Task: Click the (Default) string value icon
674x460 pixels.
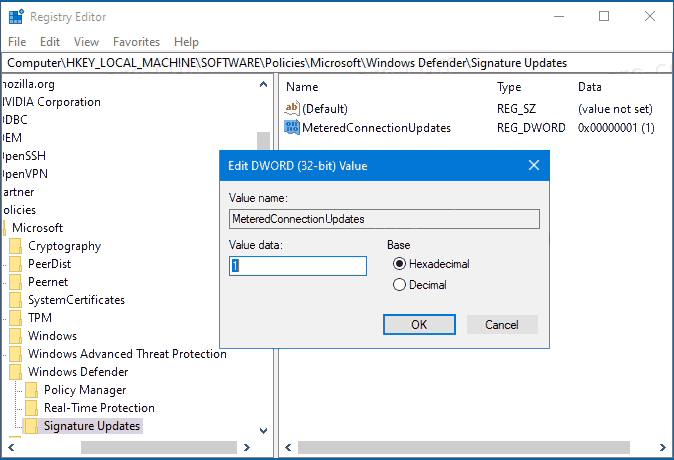Action: pos(292,108)
